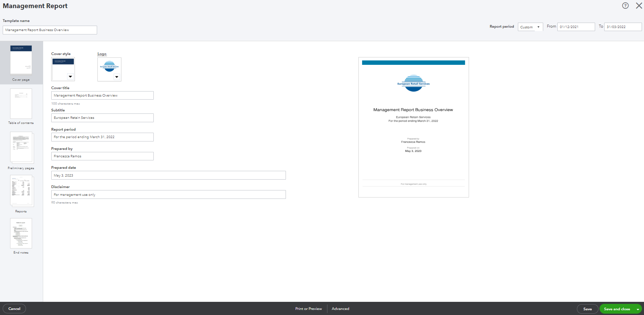Click the 'Cover style' label
The image size is (644, 315).
(61, 54)
